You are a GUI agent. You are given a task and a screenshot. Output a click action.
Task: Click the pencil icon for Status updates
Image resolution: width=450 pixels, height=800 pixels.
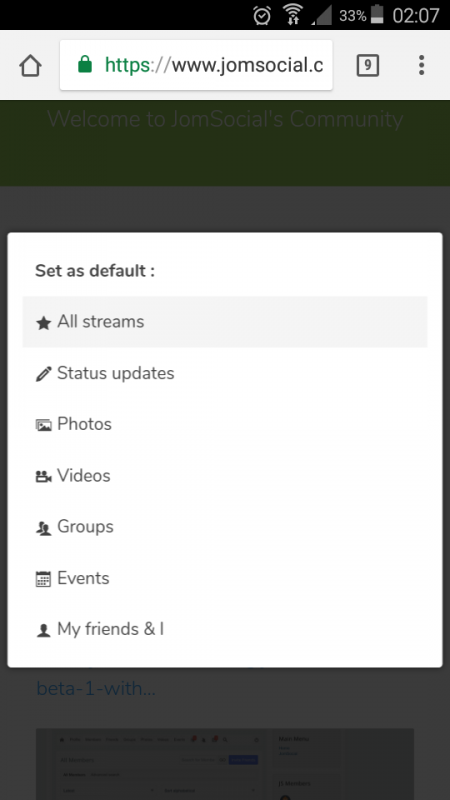click(x=43, y=374)
